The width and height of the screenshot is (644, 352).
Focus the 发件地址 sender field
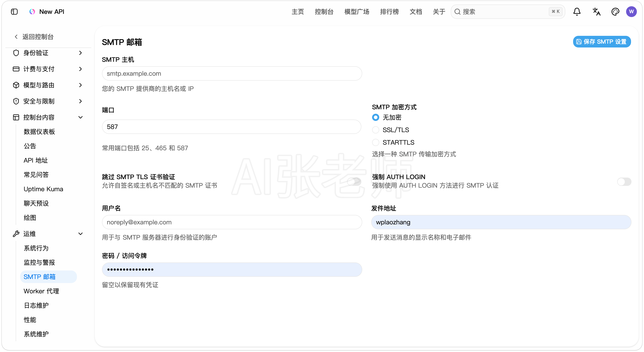tap(501, 222)
